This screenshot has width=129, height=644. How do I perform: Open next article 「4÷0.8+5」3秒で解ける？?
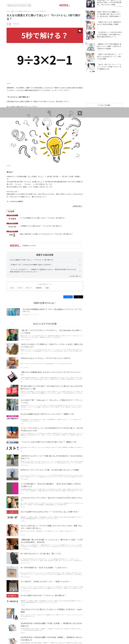(x=42, y=218)
